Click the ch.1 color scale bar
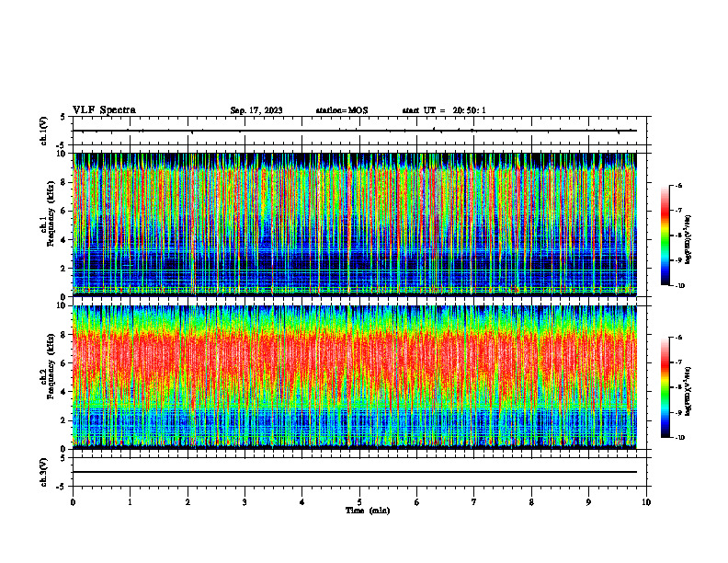Screen dimensions: 728x563 click(665, 236)
